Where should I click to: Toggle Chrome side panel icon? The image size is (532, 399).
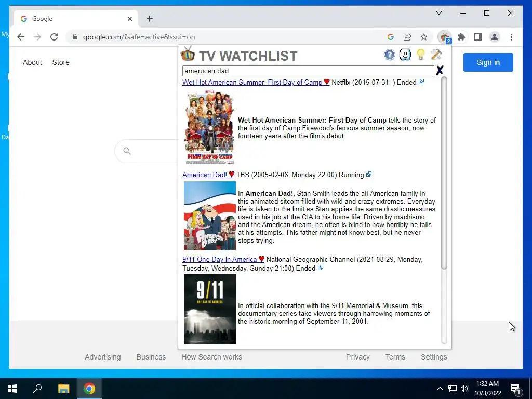coord(478,37)
